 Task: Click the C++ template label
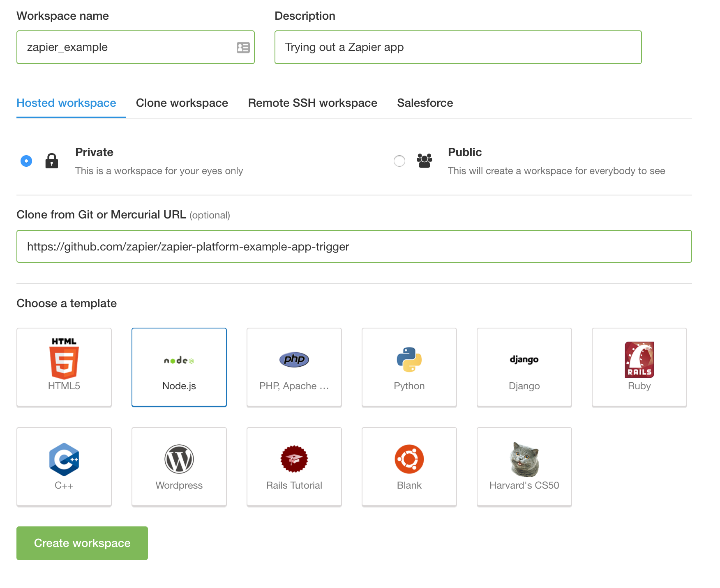point(64,485)
